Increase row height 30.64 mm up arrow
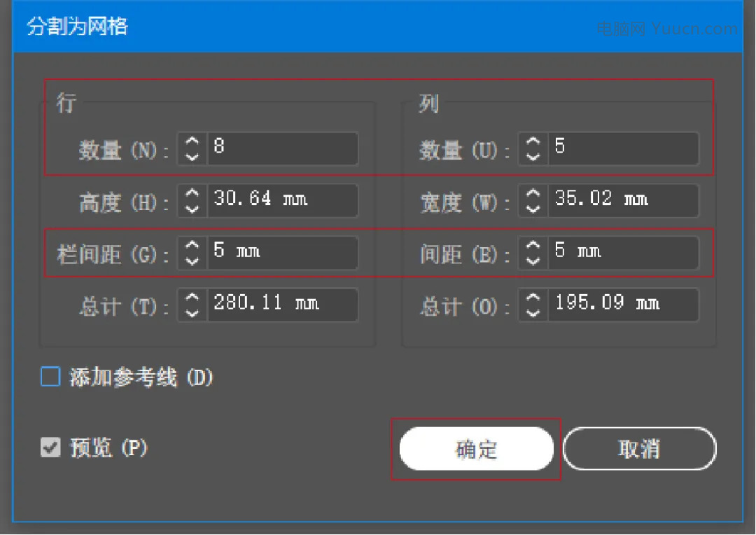This screenshot has width=756, height=535. (192, 193)
